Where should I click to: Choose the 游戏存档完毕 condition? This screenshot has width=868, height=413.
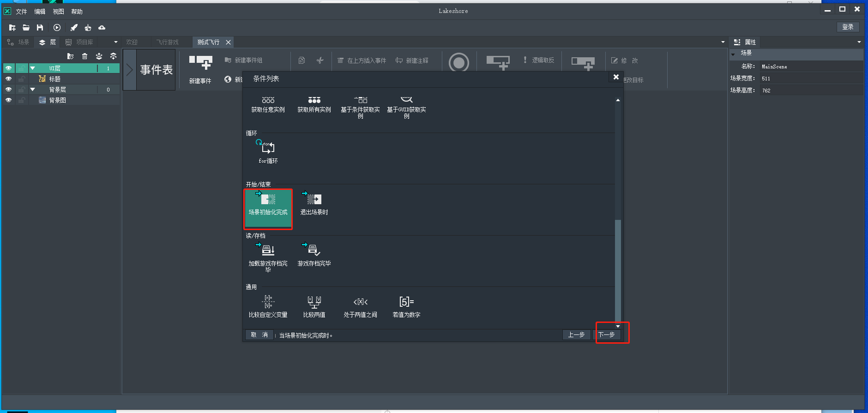tap(314, 255)
